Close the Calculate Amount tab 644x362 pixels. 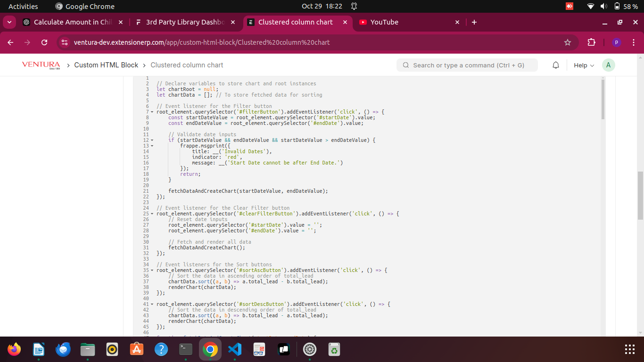point(121,22)
